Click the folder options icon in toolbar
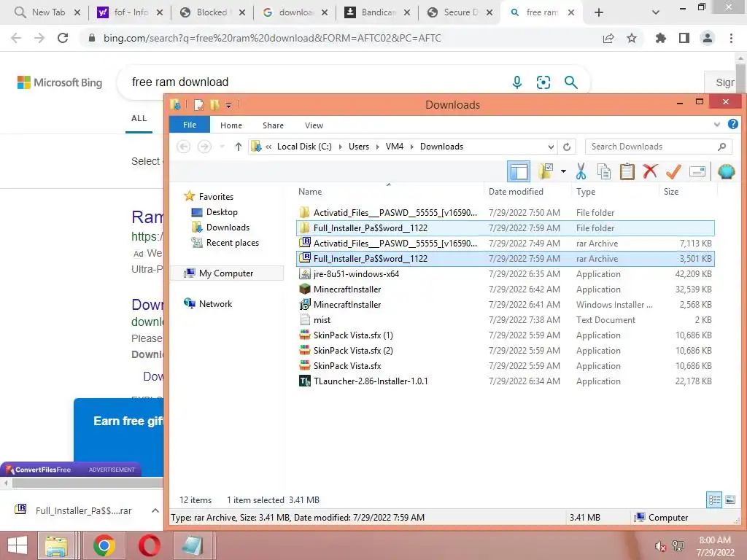747x560 pixels. click(x=546, y=171)
